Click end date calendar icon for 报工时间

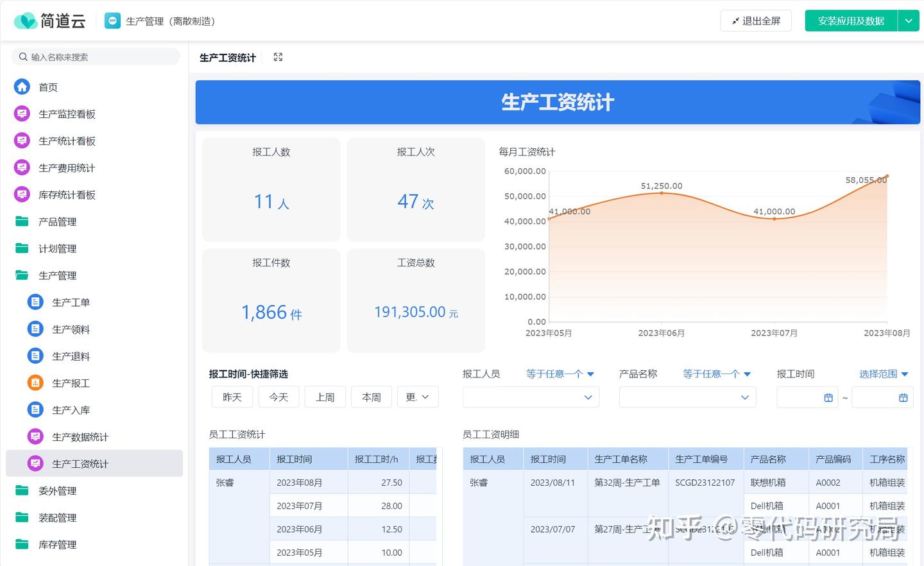[x=903, y=398]
